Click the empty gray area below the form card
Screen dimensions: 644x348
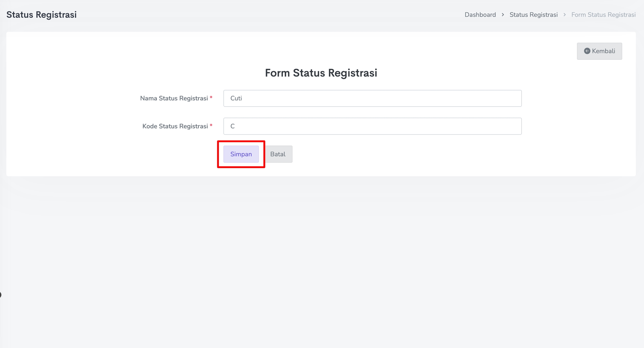tap(321, 252)
